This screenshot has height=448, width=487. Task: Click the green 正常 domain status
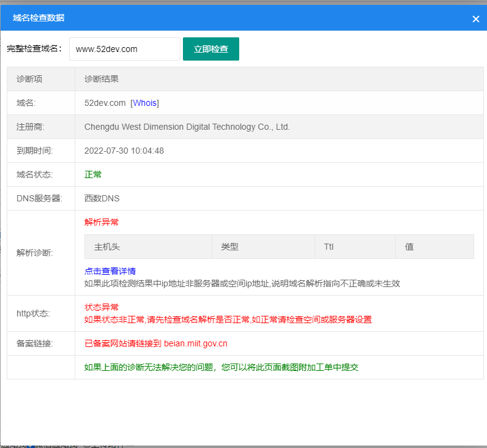pos(93,174)
